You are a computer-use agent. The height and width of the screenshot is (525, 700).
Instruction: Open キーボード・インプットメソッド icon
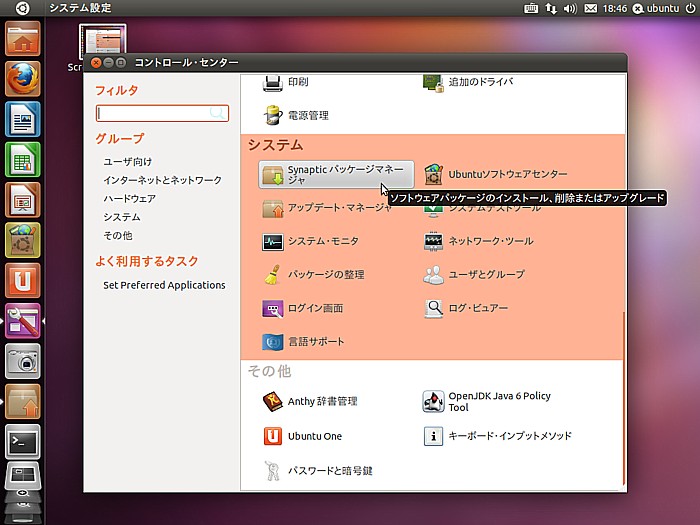pos(433,436)
